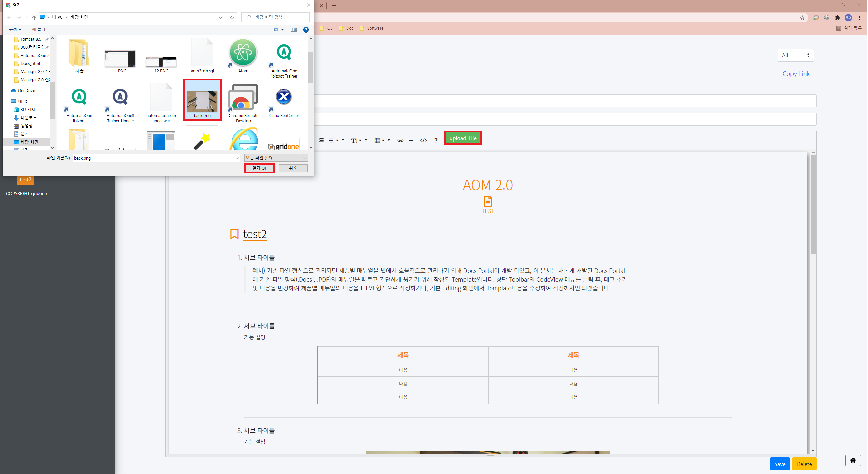Open the 'All' select dropdown
The image size is (868, 474).
tap(795, 55)
